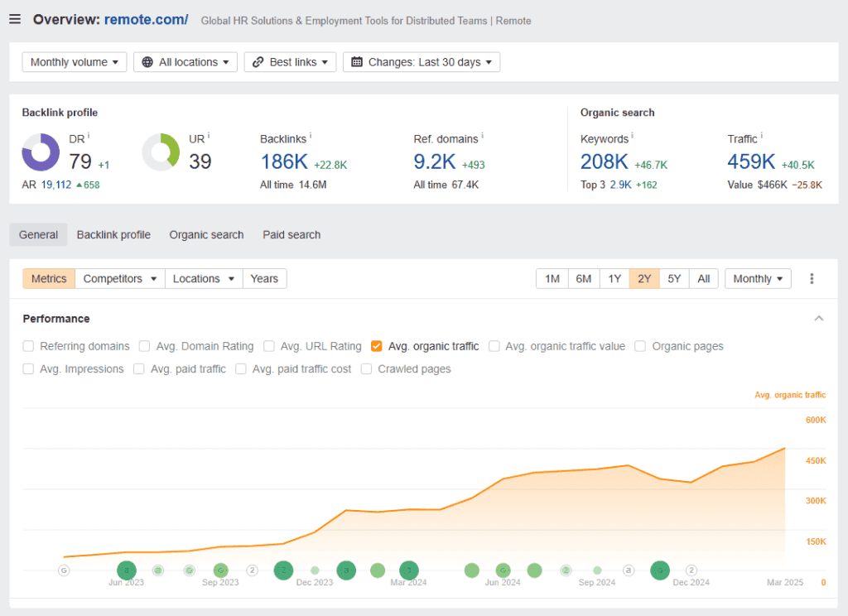Image resolution: width=848 pixels, height=616 pixels.
Task: Open the hamburger navigation menu
Action: click(x=15, y=19)
